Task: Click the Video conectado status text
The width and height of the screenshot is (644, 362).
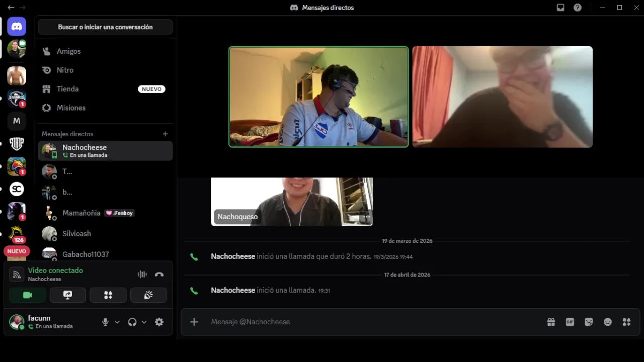Action: [x=55, y=270]
